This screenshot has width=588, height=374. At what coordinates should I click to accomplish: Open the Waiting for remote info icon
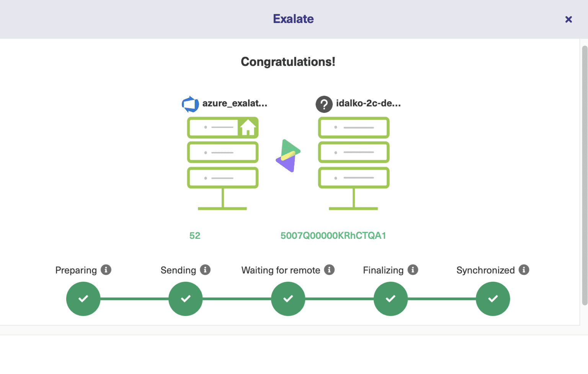pyautogui.click(x=329, y=270)
